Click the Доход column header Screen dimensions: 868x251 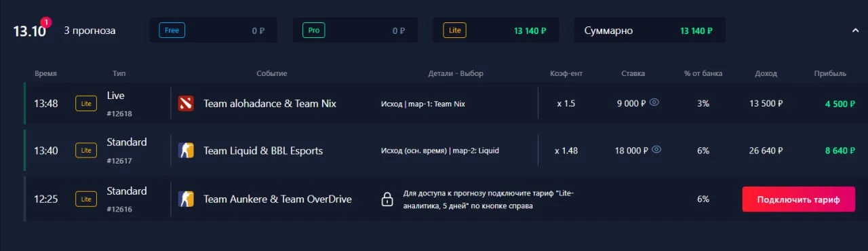[766, 73]
